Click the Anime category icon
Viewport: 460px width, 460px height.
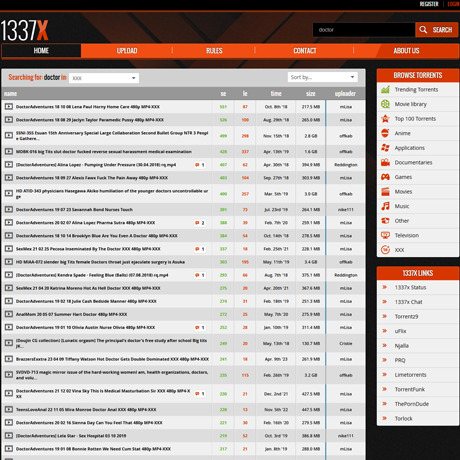point(385,133)
